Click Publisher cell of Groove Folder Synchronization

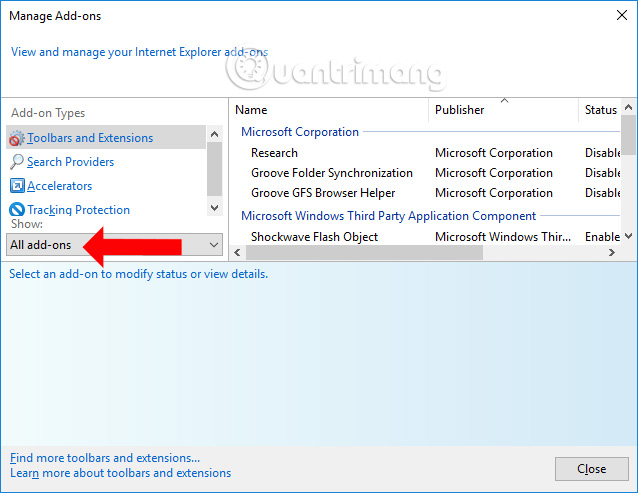[494, 173]
